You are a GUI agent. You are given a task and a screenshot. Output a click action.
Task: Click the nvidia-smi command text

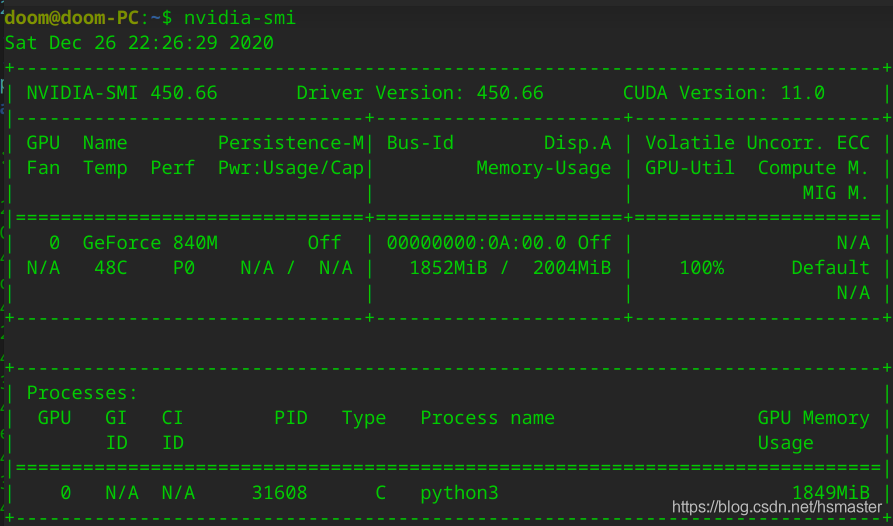240,18
